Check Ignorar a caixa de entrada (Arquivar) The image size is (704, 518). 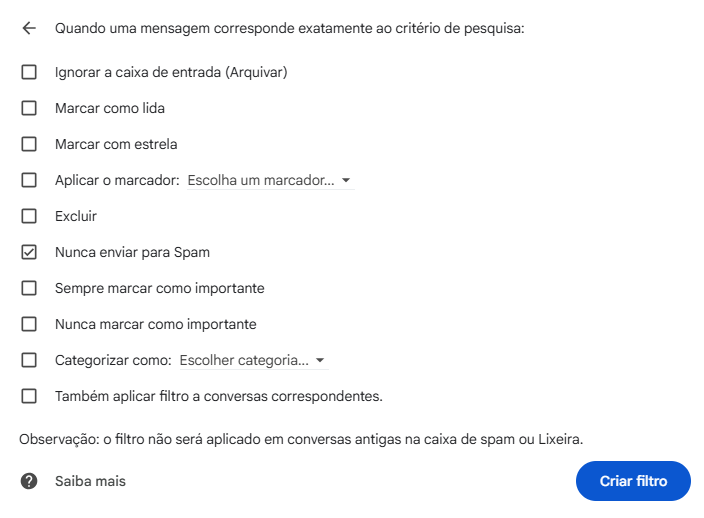pyautogui.click(x=29, y=72)
